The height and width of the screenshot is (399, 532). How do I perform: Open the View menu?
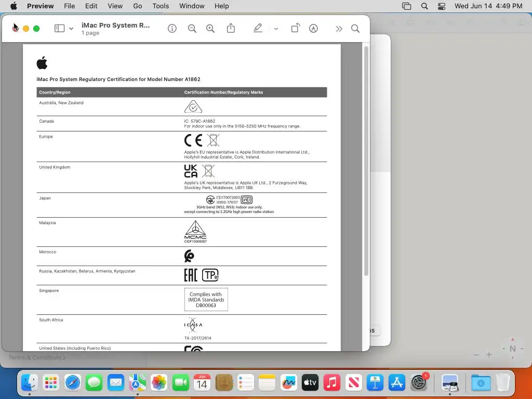pos(115,6)
